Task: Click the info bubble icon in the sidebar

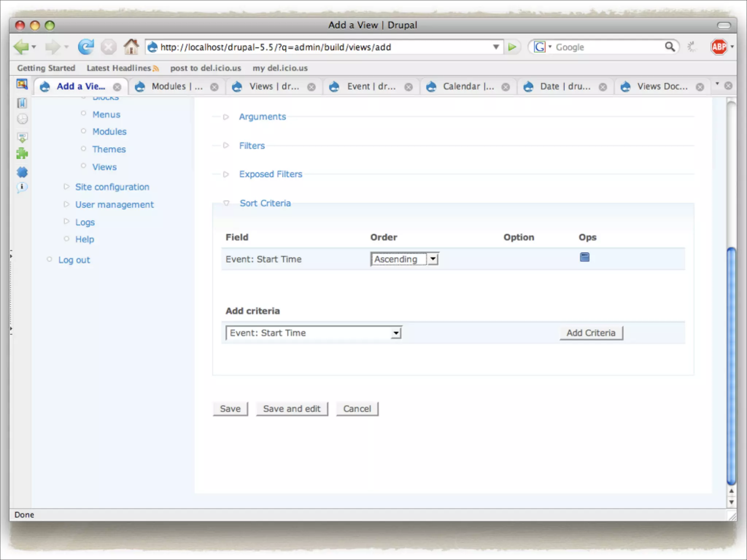Action: [x=22, y=187]
